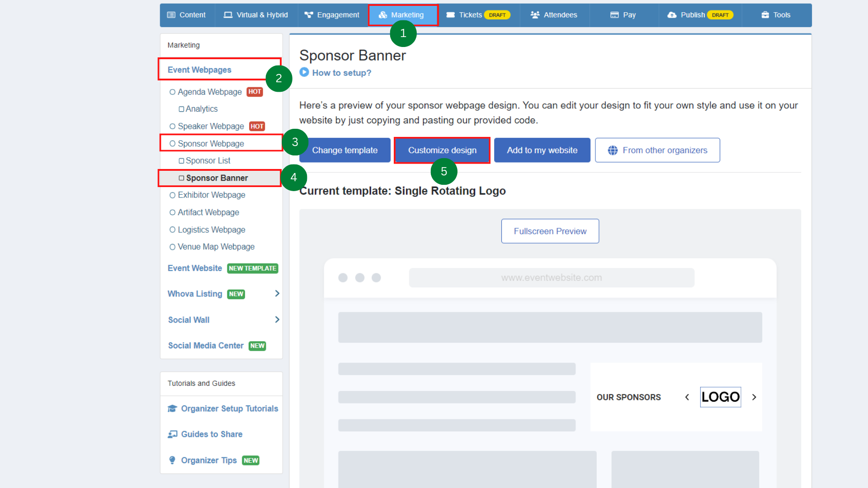Click the Change template button
Image resolution: width=868 pixels, height=488 pixels.
click(x=344, y=150)
